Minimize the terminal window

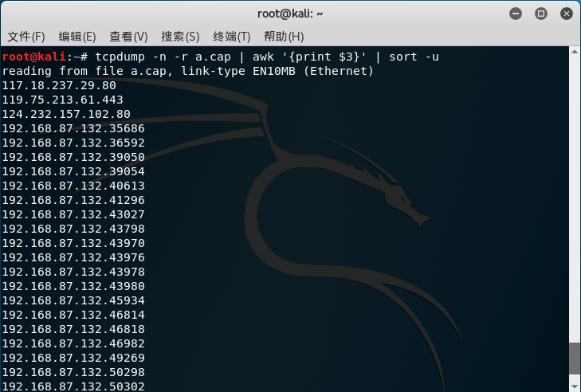coord(516,14)
